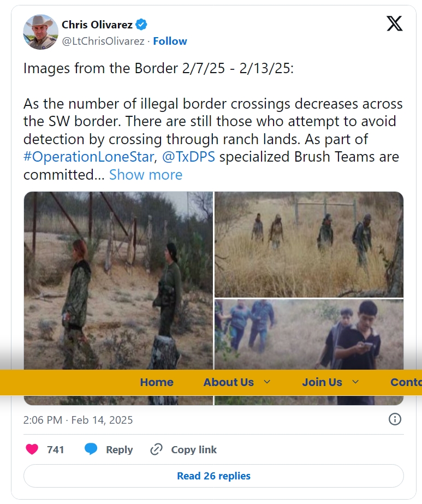Open the 2:06 PM Feb 14 timestamp
Screen dimensions: 422x504
78,420
